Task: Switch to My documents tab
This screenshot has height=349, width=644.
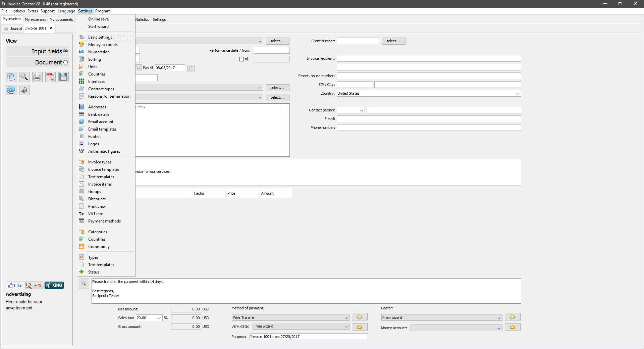Action: pos(61,19)
